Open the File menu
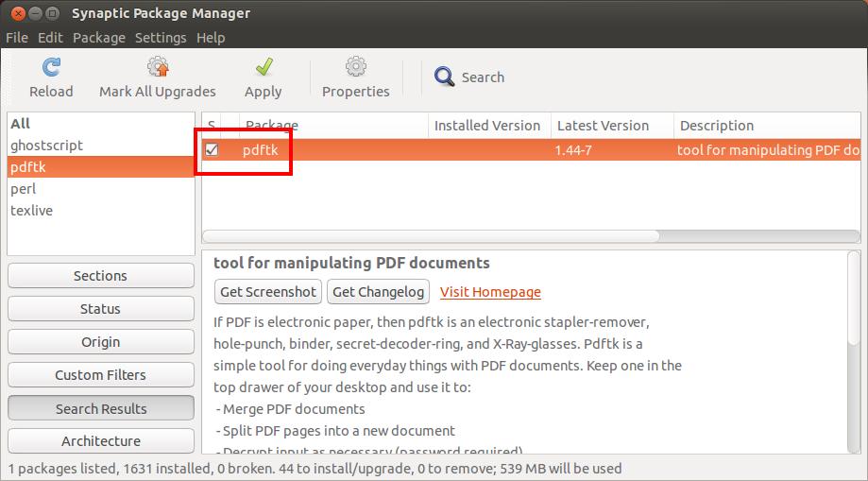 click(17, 38)
